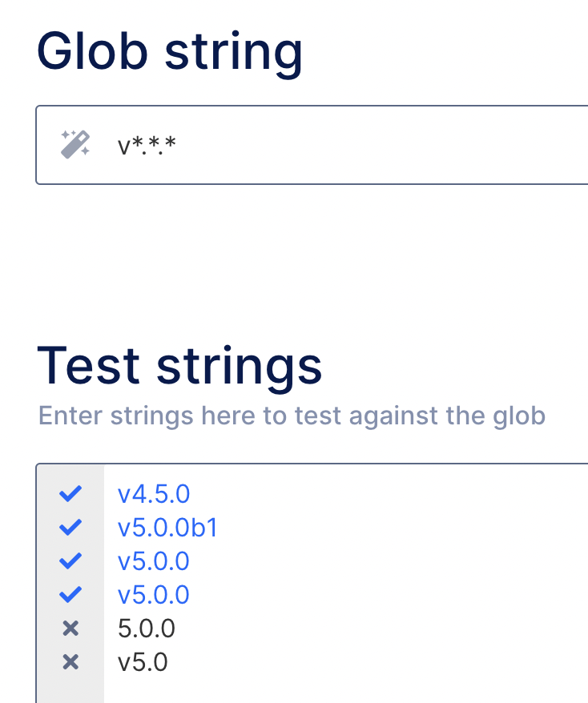This screenshot has height=703, width=588.
Task: Open the v5.0.0b1 test string link
Action: [x=167, y=528]
